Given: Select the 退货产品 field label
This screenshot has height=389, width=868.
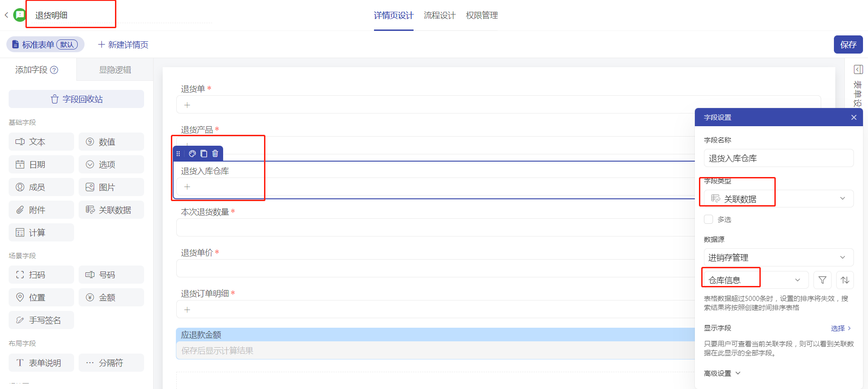Looking at the screenshot, I should (197, 130).
